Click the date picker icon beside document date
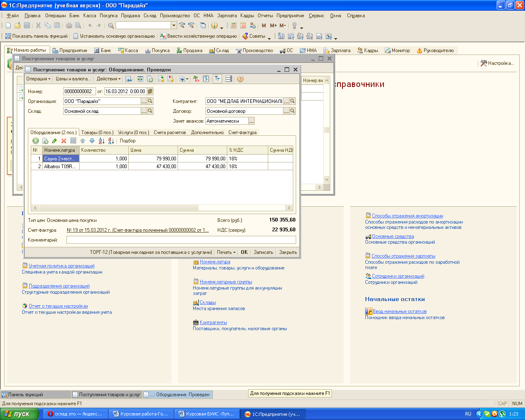 click(x=150, y=91)
